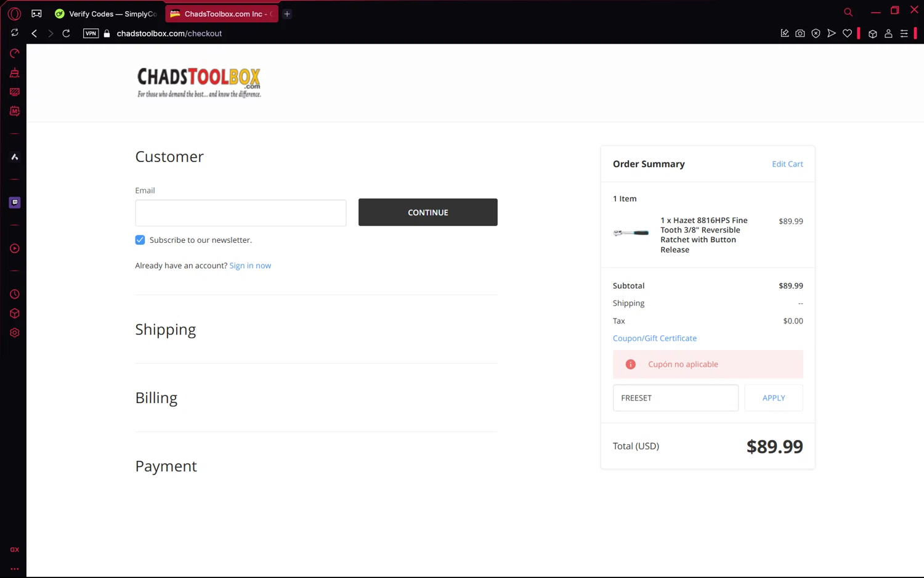Open the Easy Setup sliders icon
This screenshot has height=578, width=924.
click(x=904, y=34)
